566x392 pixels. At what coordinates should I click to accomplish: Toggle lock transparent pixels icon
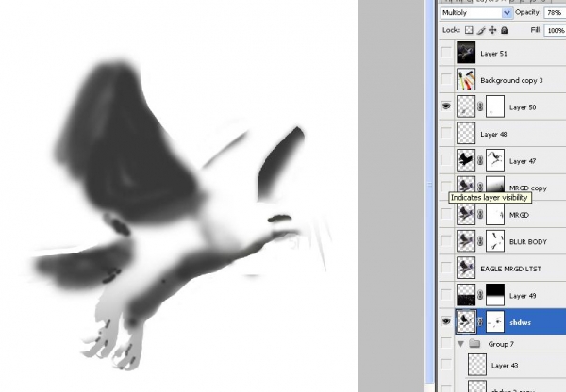(x=469, y=30)
